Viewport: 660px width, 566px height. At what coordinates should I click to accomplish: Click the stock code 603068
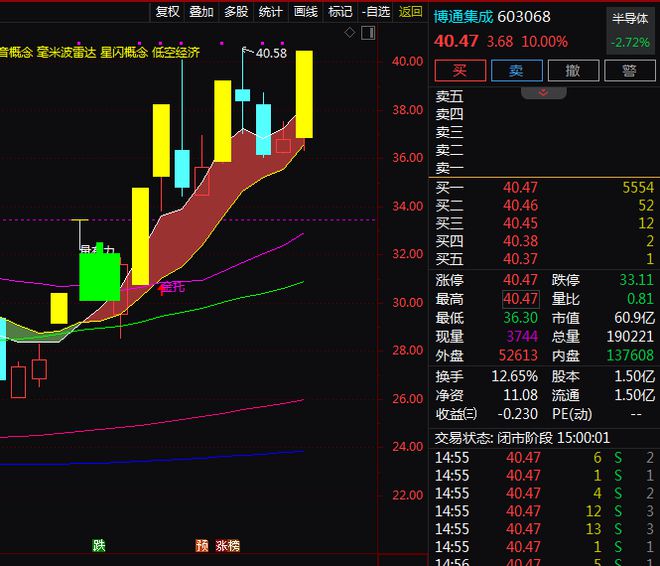click(524, 17)
